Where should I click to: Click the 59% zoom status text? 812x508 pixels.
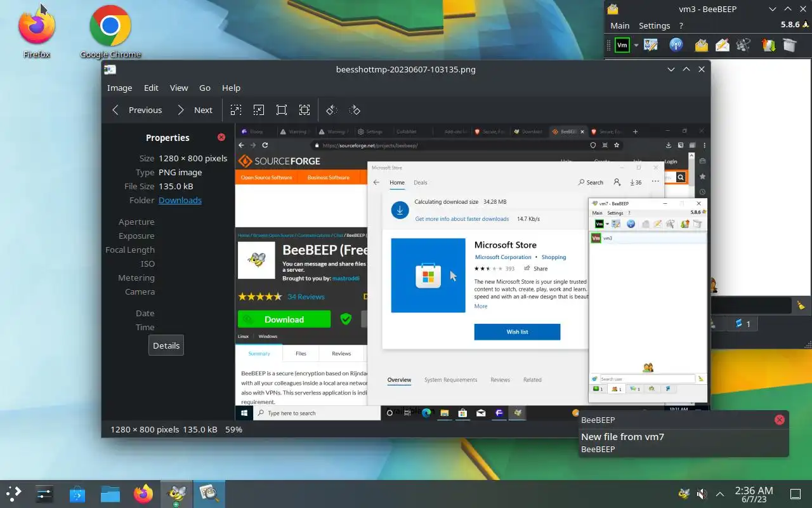pyautogui.click(x=233, y=429)
